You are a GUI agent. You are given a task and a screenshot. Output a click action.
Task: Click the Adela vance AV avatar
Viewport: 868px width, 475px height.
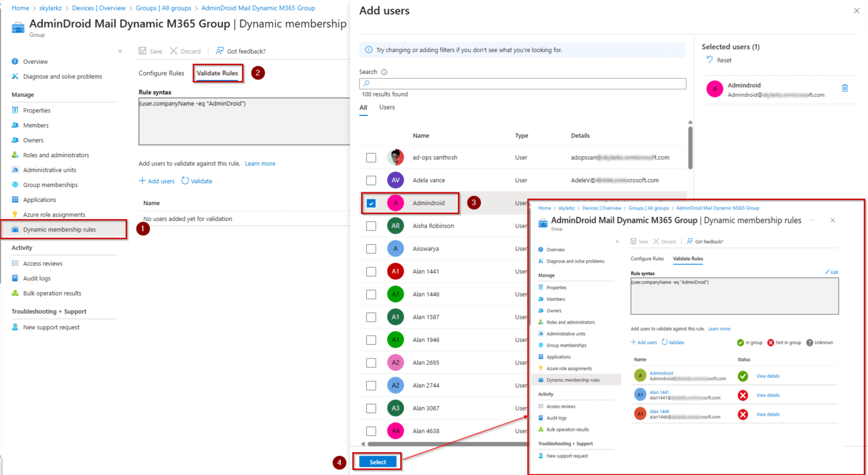click(395, 180)
